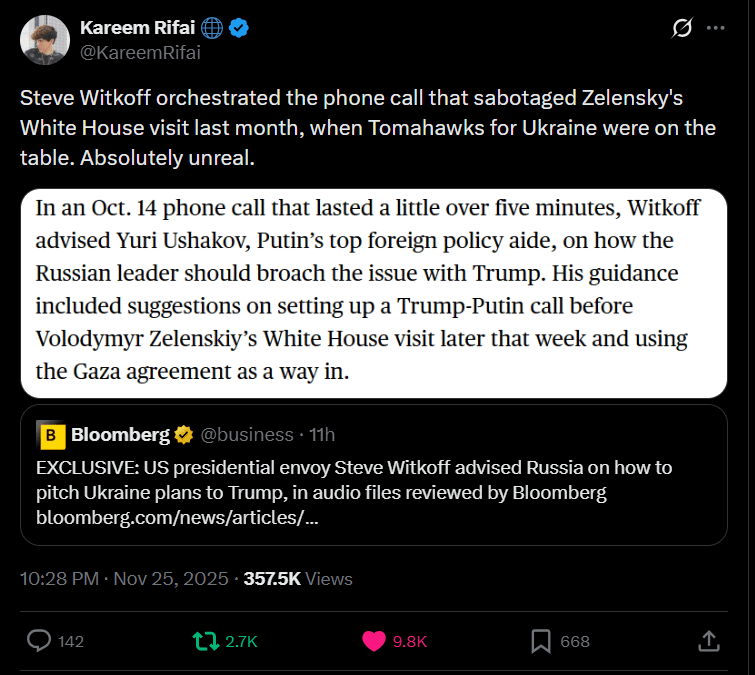Screen dimensions: 755x675
Task: Click the 10:28 PM Nov 25 timestamp
Action: point(125,578)
